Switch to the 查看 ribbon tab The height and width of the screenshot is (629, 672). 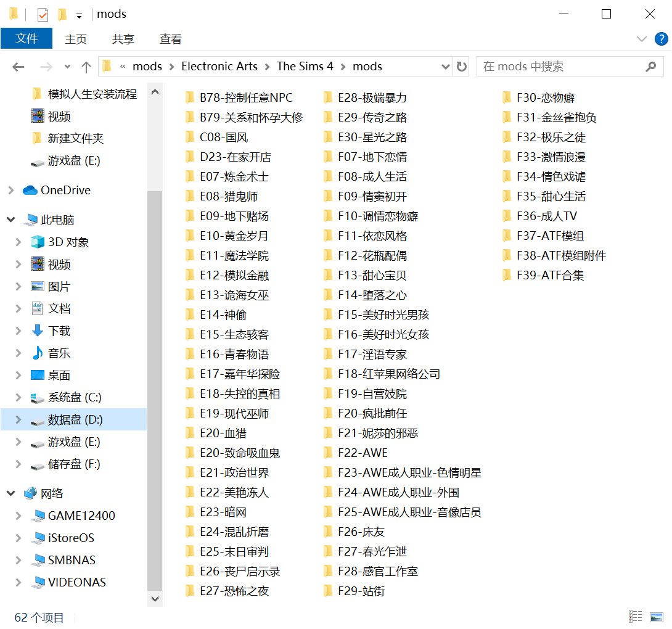171,39
